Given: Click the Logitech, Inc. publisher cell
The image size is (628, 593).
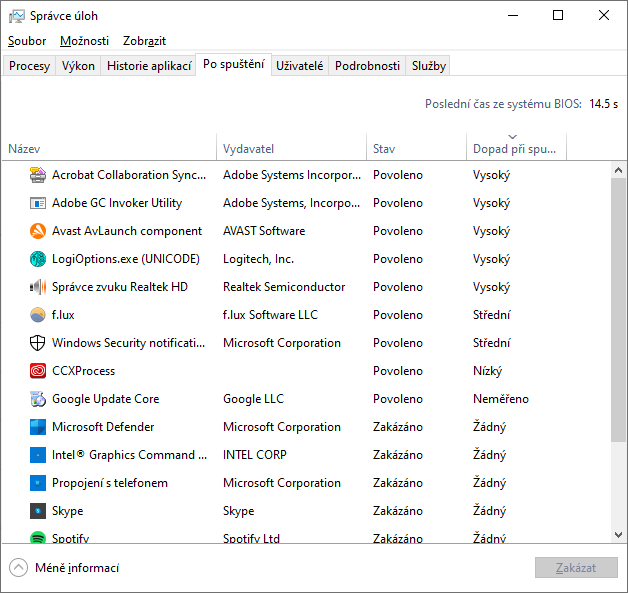Looking at the screenshot, I should coord(258,259).
